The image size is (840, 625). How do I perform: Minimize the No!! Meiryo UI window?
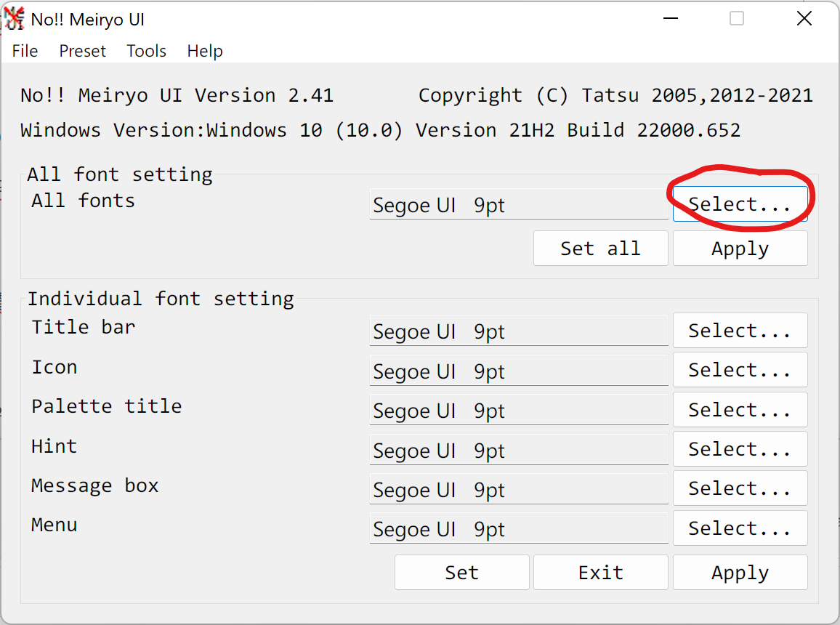[x=671, y=19]
